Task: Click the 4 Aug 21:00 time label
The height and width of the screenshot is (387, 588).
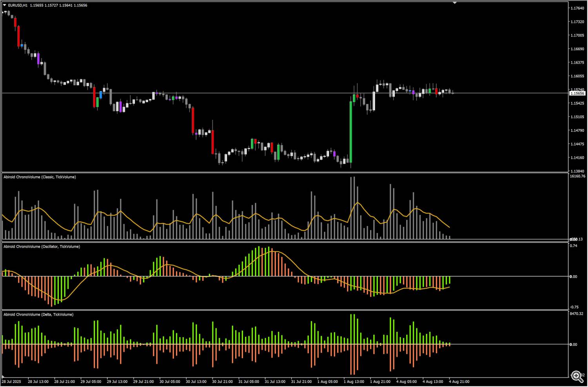Action: click(x=459, y=382)
